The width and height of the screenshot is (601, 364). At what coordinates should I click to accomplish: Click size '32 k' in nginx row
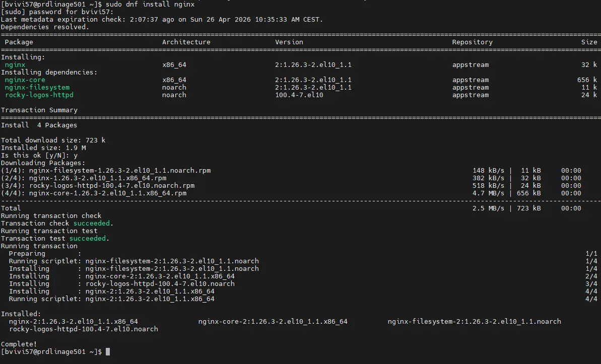(x=589, y=65)
